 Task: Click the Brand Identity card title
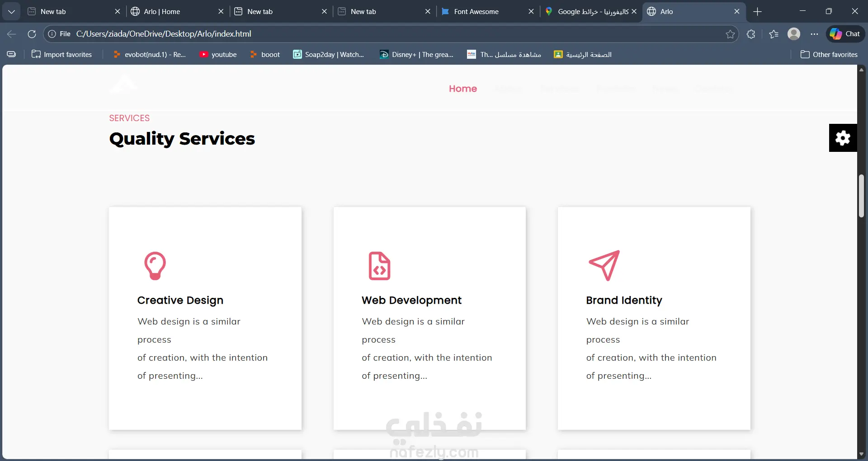[x=624, y=300]
